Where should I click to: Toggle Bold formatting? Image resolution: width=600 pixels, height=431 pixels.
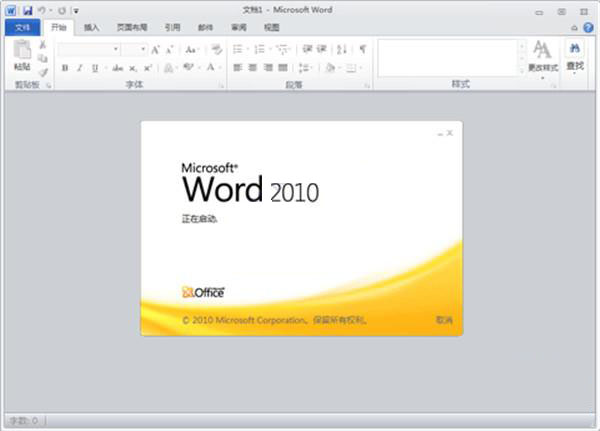click(x=65, y=68)
